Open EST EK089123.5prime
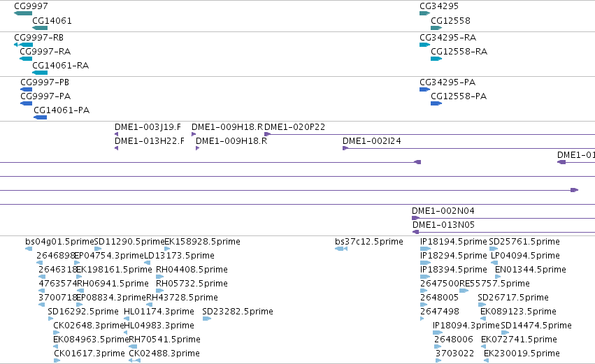The width and height of the screenshot is (595, 364). [x=518, y=312]
